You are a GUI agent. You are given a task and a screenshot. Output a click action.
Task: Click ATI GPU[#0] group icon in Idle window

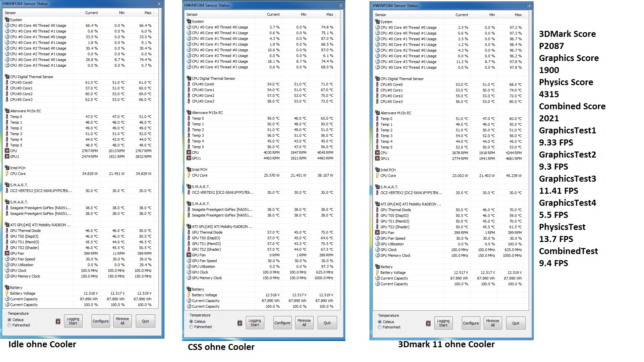7,225
